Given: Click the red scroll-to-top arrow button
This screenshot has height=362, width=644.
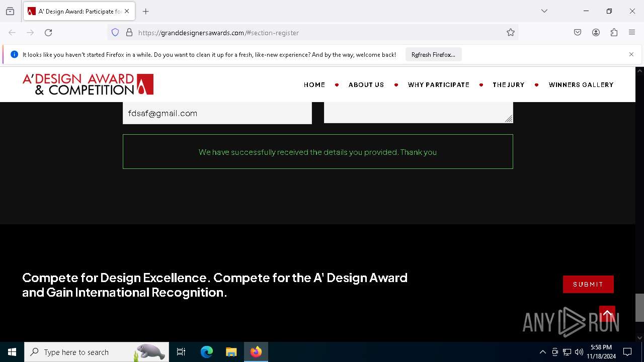Looking at the screenshot, I should 607,314.
